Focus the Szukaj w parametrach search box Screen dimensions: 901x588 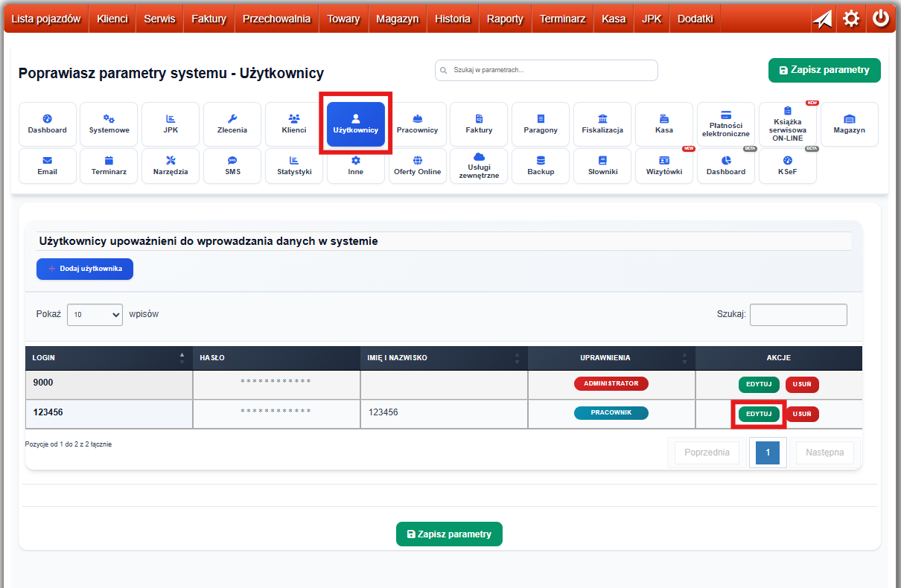click(547, 70)
